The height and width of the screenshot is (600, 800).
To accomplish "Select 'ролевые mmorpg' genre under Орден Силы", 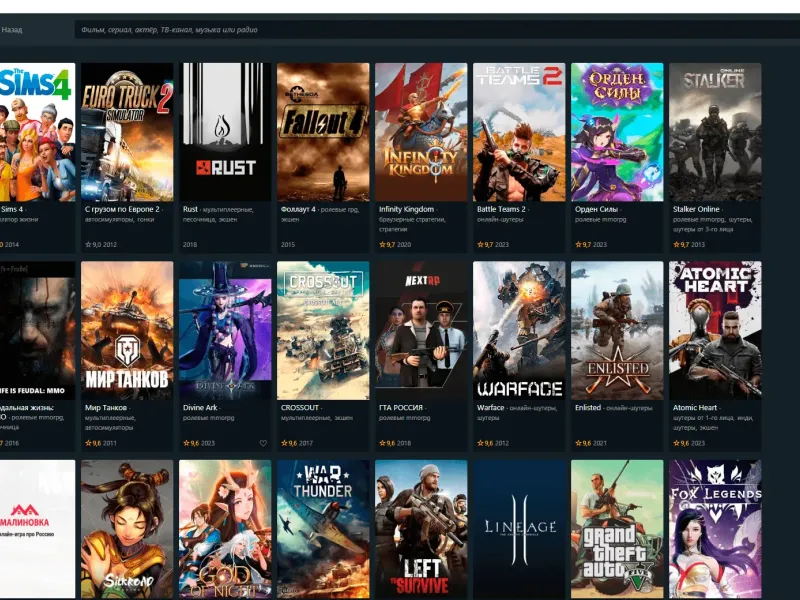I will pos(600,219).
